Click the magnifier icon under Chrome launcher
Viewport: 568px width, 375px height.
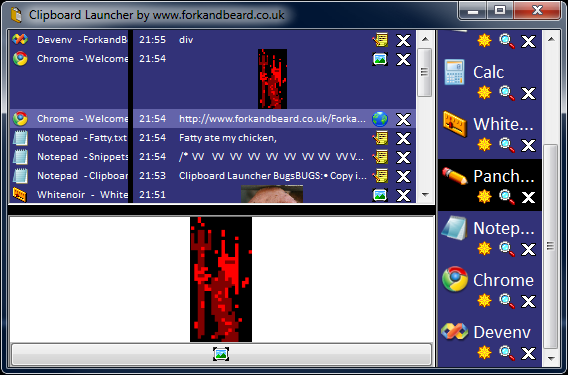click(507, 300)
